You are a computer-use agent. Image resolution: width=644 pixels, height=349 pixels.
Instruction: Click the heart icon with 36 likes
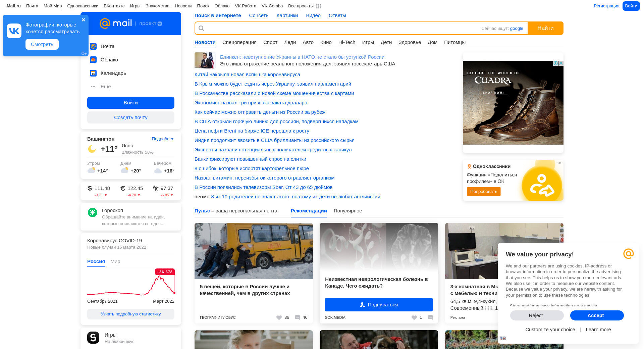pyautogui.click(x=279, y=317)
